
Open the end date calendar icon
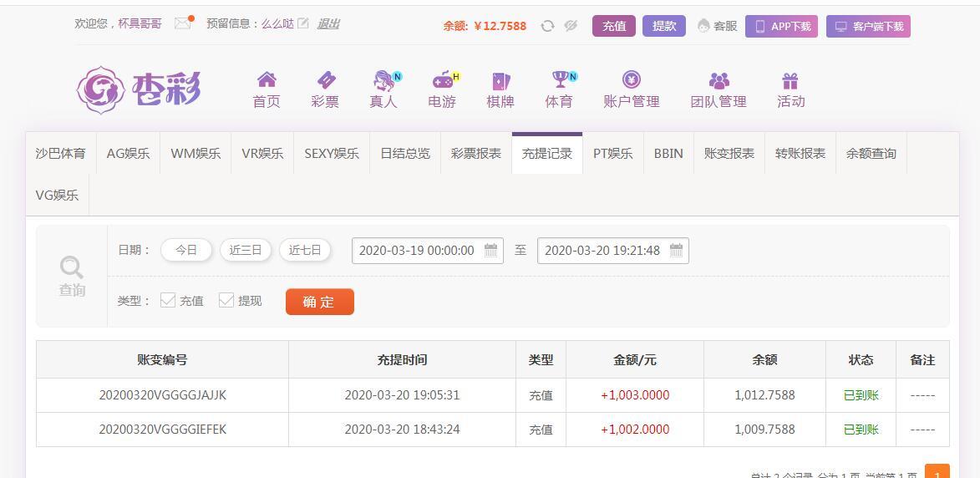coord(676,251)
